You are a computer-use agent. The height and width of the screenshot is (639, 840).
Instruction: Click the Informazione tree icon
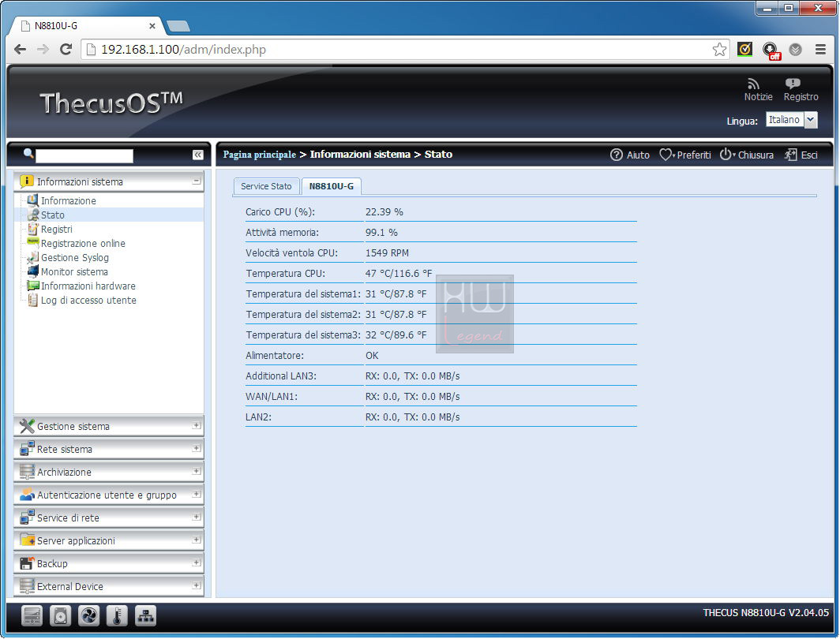[33, 200]
